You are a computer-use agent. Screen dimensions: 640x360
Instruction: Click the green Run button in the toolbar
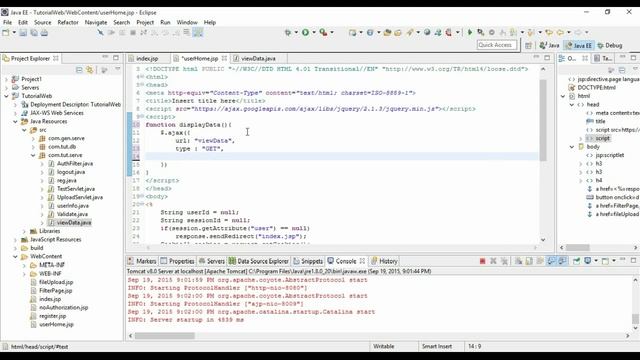pyautogui.click(x=305, y=32)
